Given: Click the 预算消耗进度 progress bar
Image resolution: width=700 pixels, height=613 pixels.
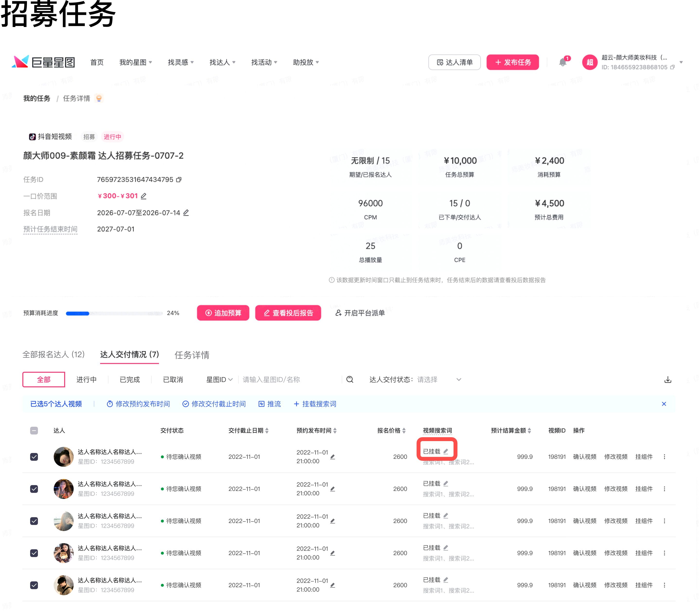Looking at the screenshot, I should tap(114, 313).
